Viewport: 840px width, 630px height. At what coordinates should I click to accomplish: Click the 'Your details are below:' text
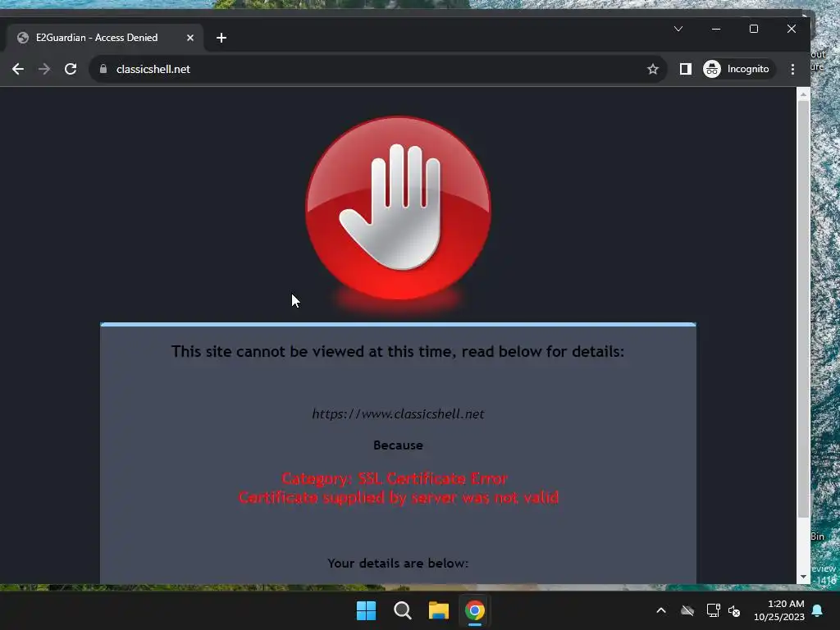point(398,564)
